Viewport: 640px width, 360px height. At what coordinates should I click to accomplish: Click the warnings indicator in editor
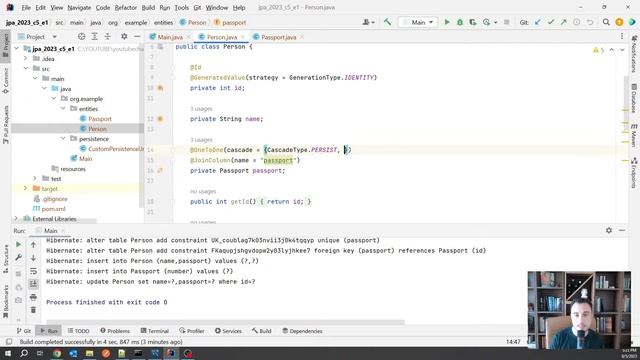[599, 50]
